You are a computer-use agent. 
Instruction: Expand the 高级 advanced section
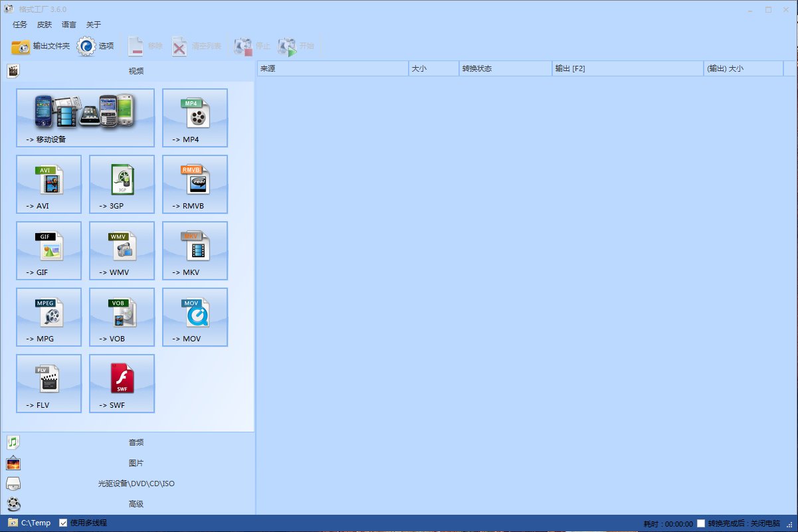click(x=136, y=504)
